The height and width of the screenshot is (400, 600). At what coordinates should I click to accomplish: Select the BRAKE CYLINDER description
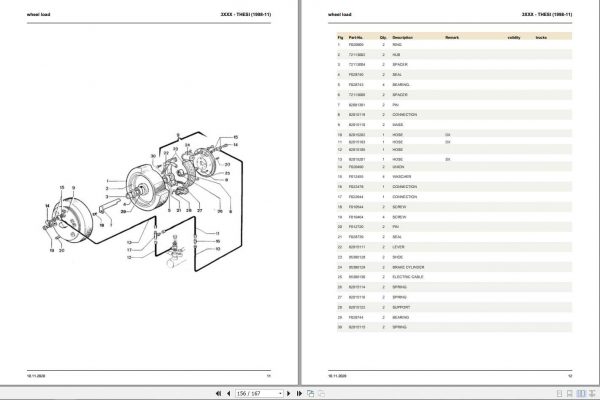point(408,267)
